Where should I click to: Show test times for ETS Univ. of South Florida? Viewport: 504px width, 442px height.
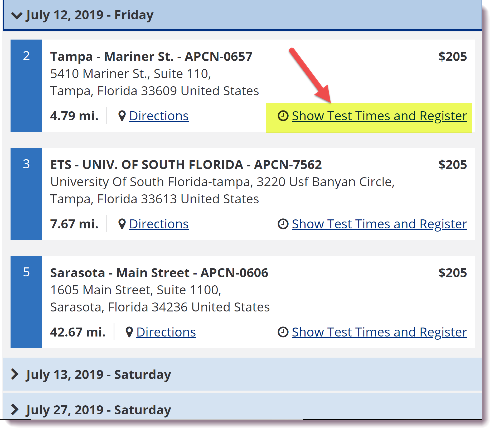tap(379, 224)
